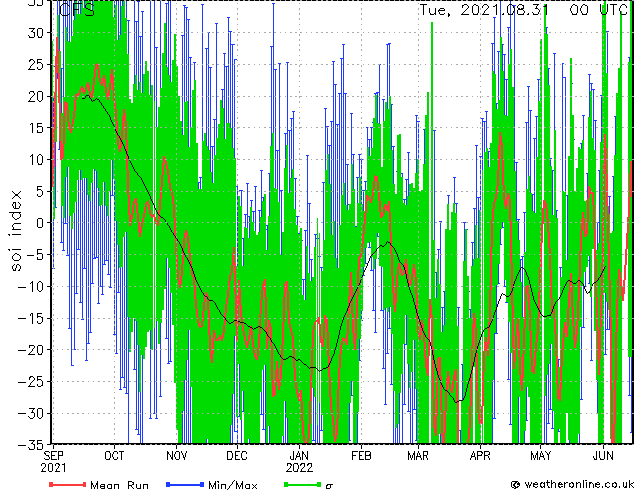Image resolution: width=634 pixels, height=490 pixels.
Task: Click the 'JUN' x-axis label
Action: [x=603, y=456]
